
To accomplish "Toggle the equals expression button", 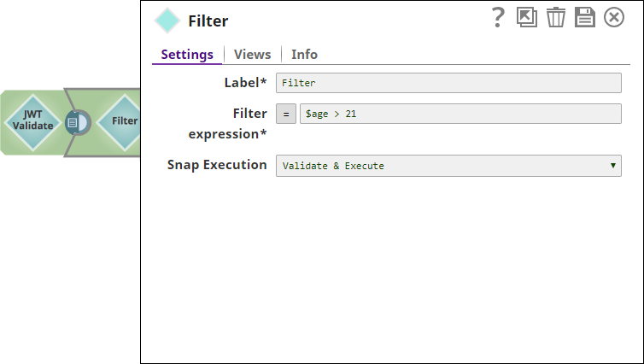I will point(286,114).
